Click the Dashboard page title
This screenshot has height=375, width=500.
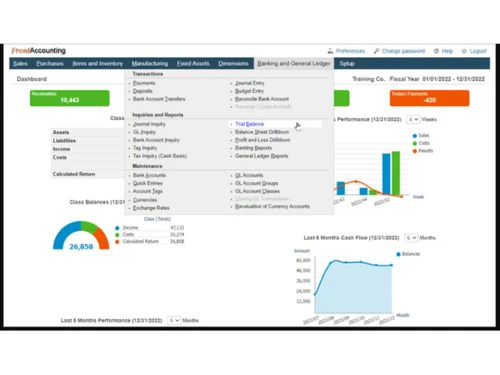click(x=32, y=79)
